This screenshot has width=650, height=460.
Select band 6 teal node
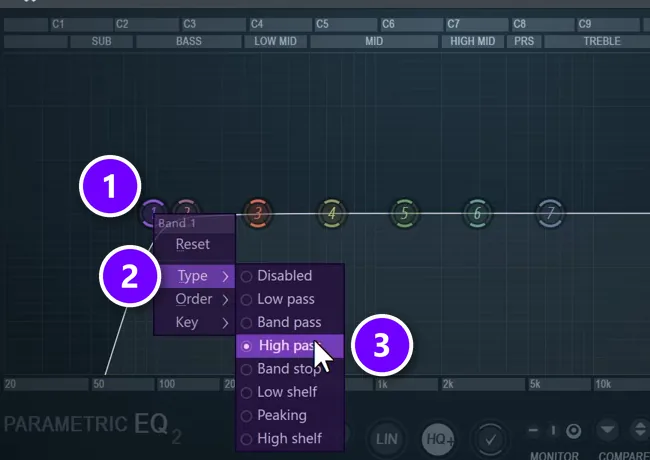[477, 213]
